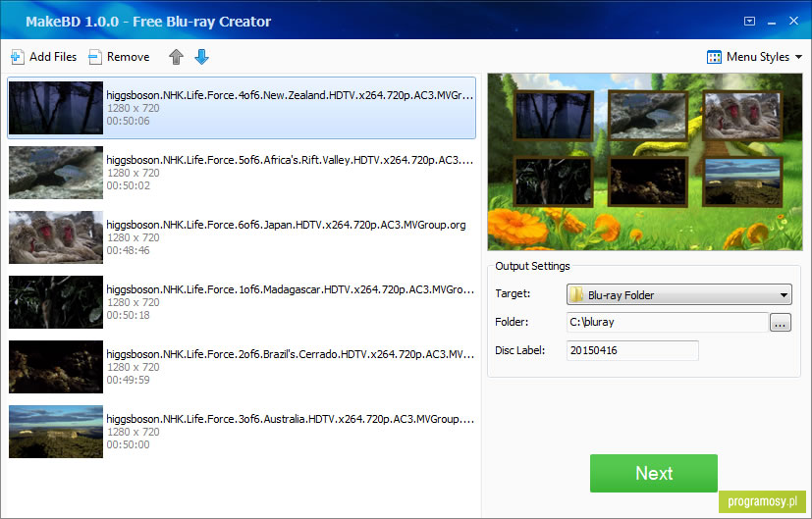The width and height of the screenshot is (812, 519).
Task: Click the duration 00:49:59
Action: click(x=128, y=380)
